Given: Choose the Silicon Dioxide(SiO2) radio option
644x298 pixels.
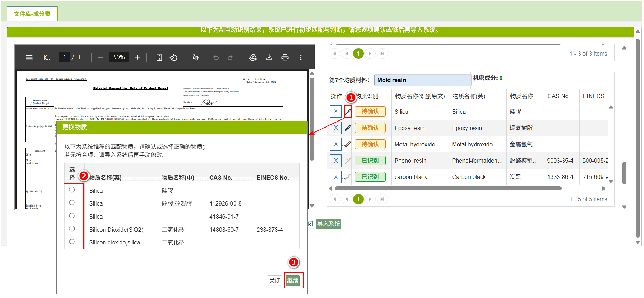Looking at the screenshot, I should (72, 229).
